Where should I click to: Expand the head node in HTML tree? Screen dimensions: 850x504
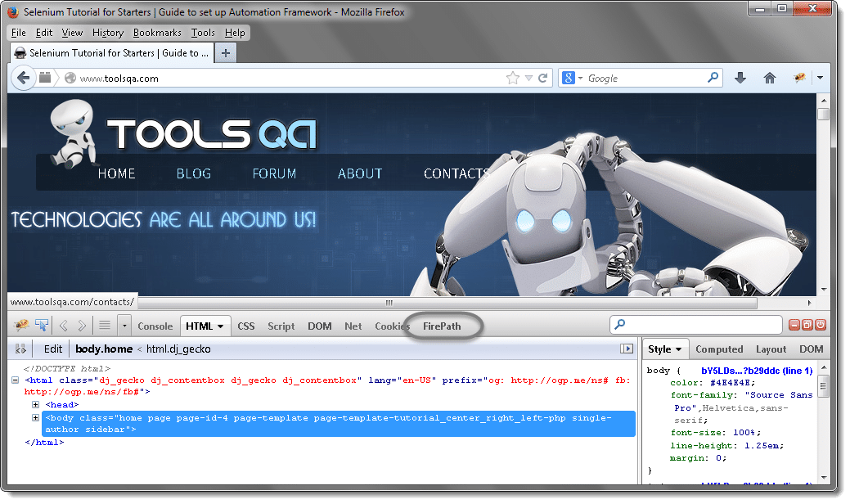tap(36, 404)
